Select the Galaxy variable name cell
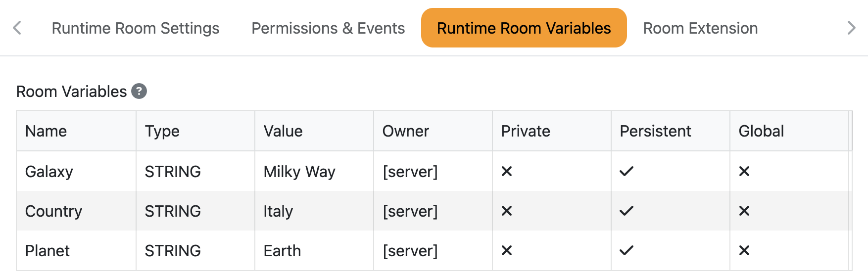This screenshot has width=868, height=279. click(76, 171)
